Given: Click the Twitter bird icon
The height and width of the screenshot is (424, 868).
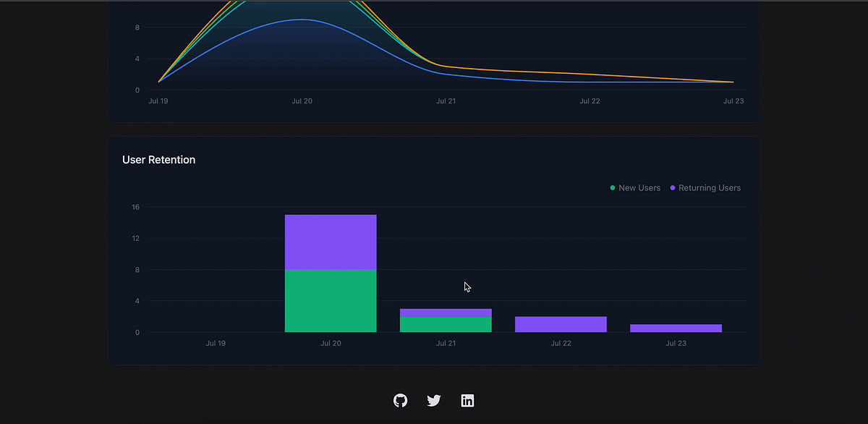Looking at the screenshot, I should 433,400.
